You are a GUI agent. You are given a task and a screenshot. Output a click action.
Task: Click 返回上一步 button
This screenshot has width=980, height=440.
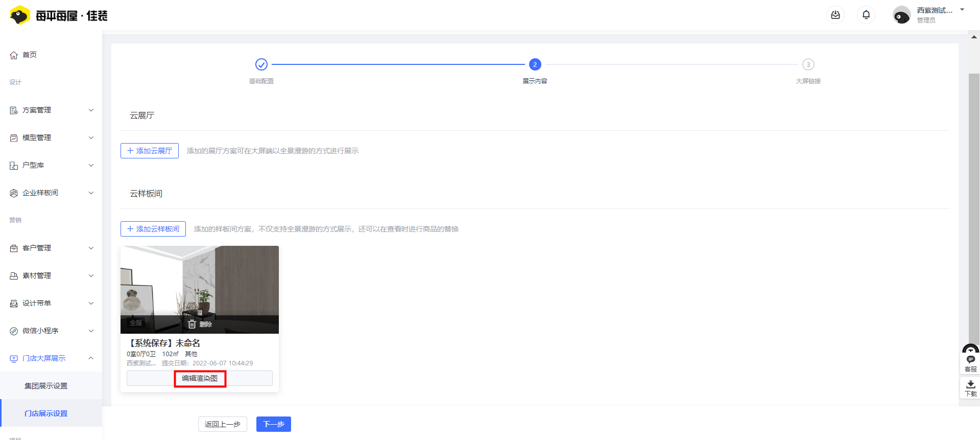(223, 424)
